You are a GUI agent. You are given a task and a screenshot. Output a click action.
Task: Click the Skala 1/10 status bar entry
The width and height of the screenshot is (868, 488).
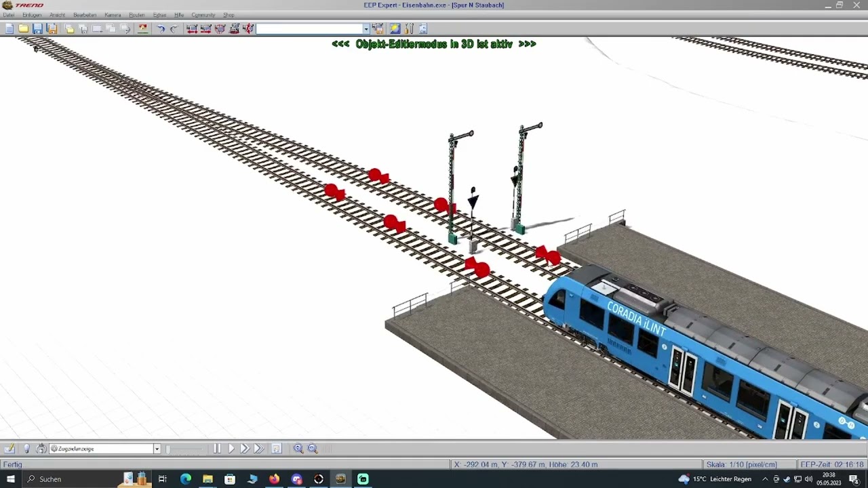click(x=751, y=464)
